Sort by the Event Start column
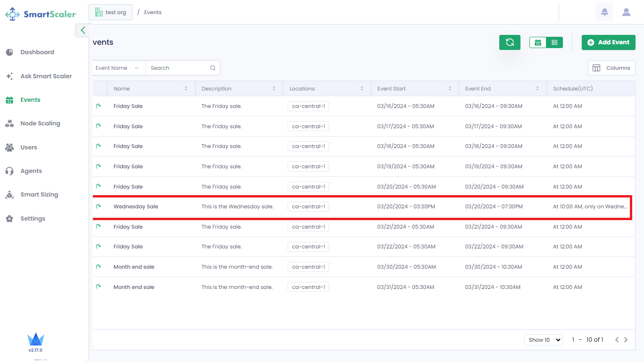Image resolution: width=644 pixels, height=362 pixels. 450,89
